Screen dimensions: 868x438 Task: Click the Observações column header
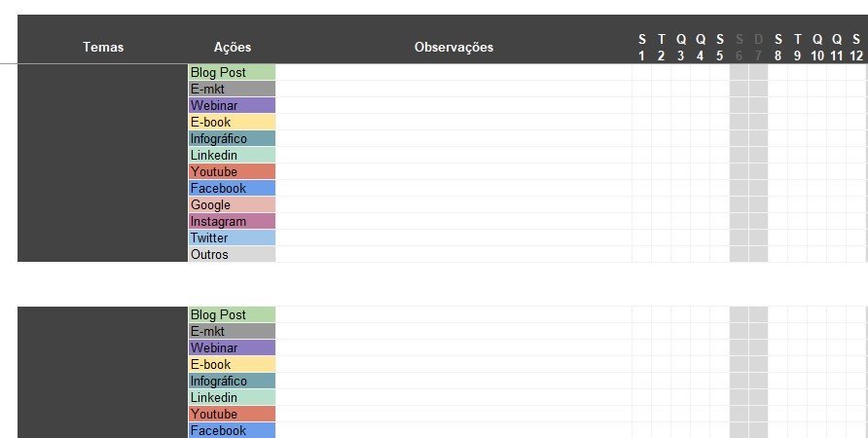coord(453,47)
